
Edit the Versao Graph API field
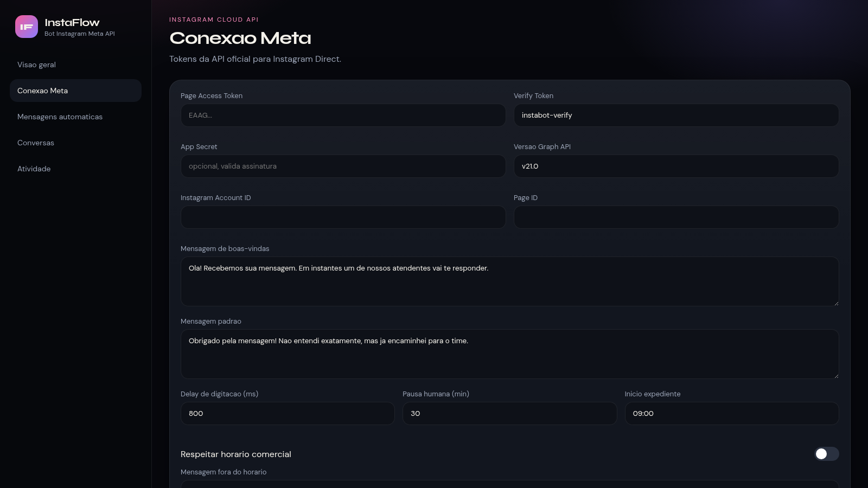click(676, 166)
